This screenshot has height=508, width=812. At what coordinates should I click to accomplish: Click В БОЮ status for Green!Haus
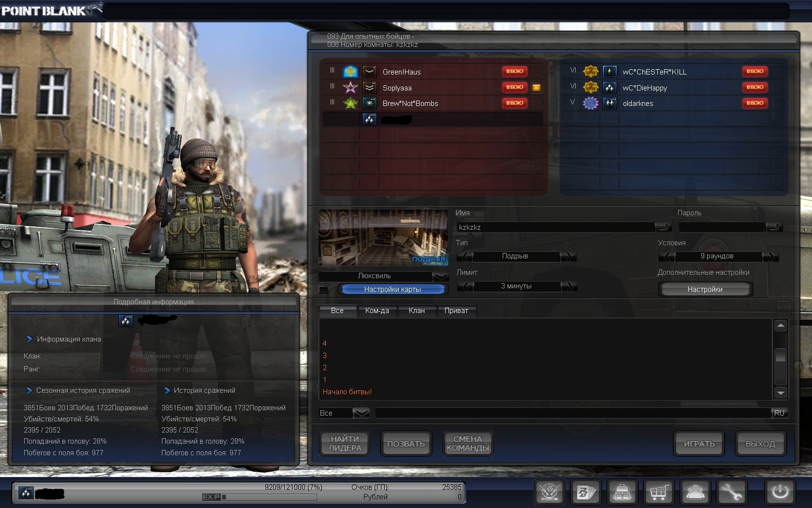coord(514,71)
